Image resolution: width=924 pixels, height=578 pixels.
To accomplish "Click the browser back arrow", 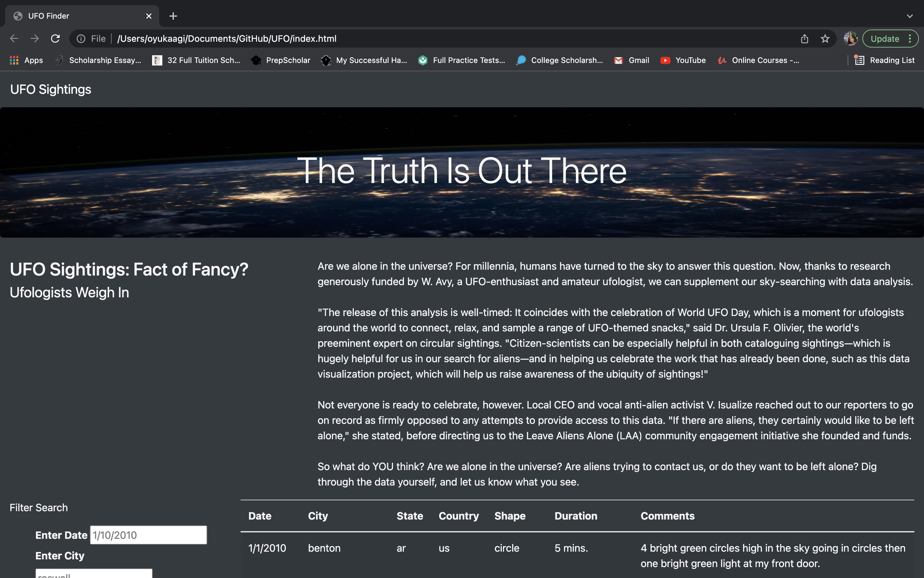I will click(x=14, y=39).
